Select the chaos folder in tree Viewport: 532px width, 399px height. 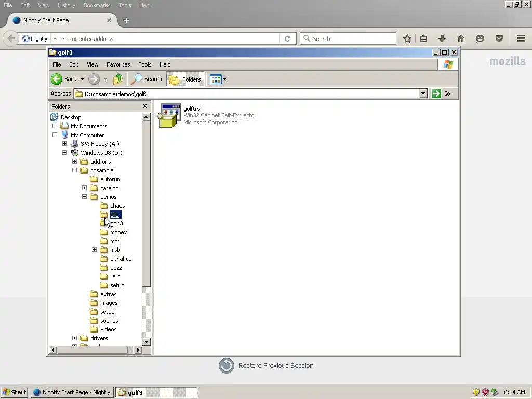point(117,206)
